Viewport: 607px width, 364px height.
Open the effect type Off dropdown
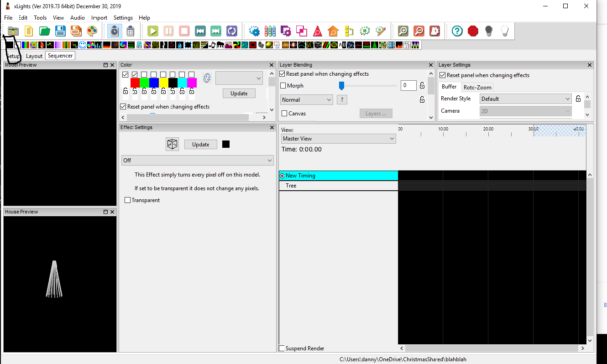click(198, 161)
